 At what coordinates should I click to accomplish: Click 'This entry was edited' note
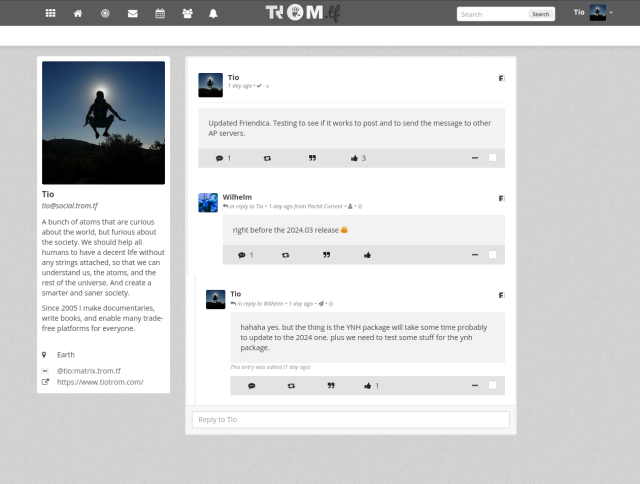coord(270,367)
